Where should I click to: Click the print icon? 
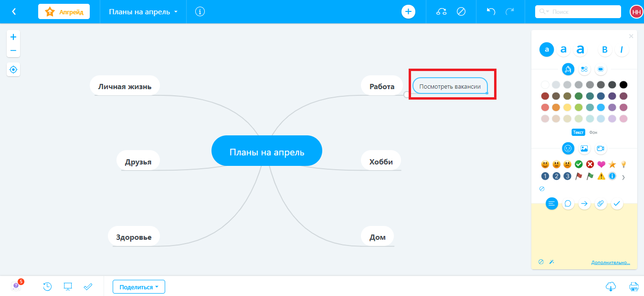(633, 286)
